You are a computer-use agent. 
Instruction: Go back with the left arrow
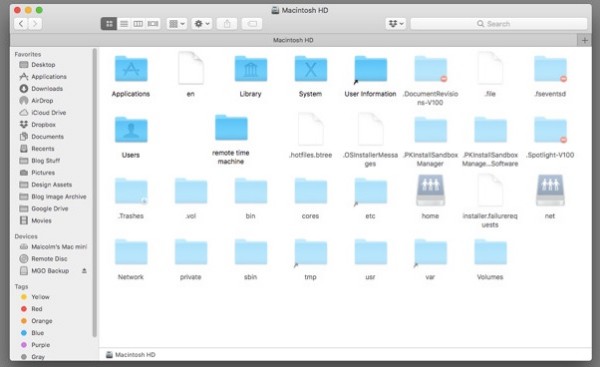coord(21,24)
